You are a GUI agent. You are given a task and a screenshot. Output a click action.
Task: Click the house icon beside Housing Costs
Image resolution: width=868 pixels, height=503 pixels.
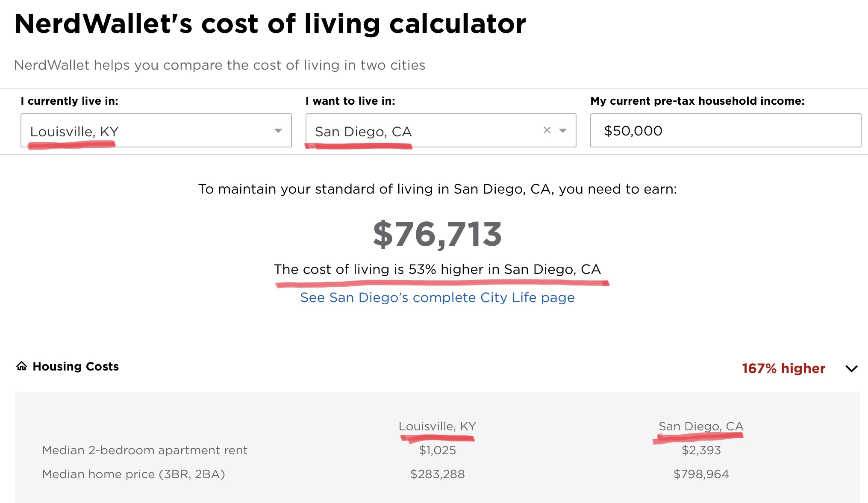click(x=21, y=366)
